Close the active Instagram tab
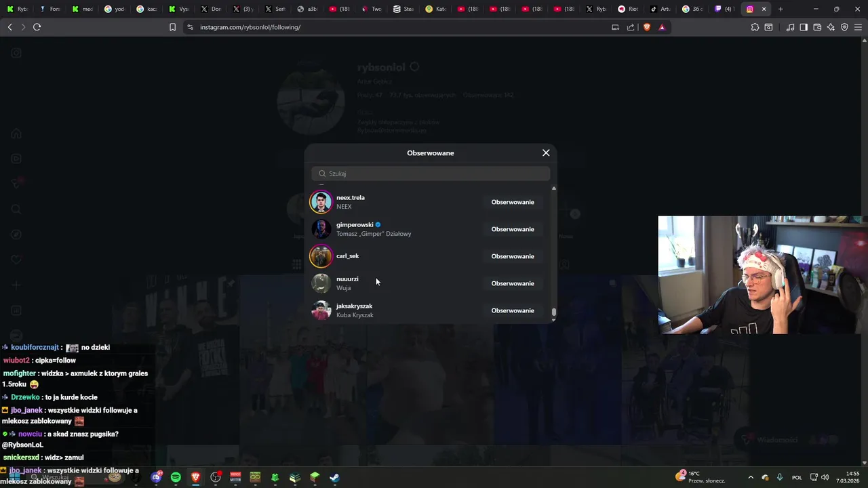 (x=764, y=9)
